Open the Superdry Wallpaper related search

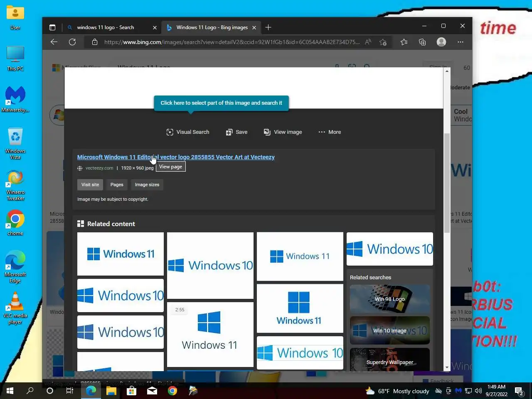(x=390, y=360)
